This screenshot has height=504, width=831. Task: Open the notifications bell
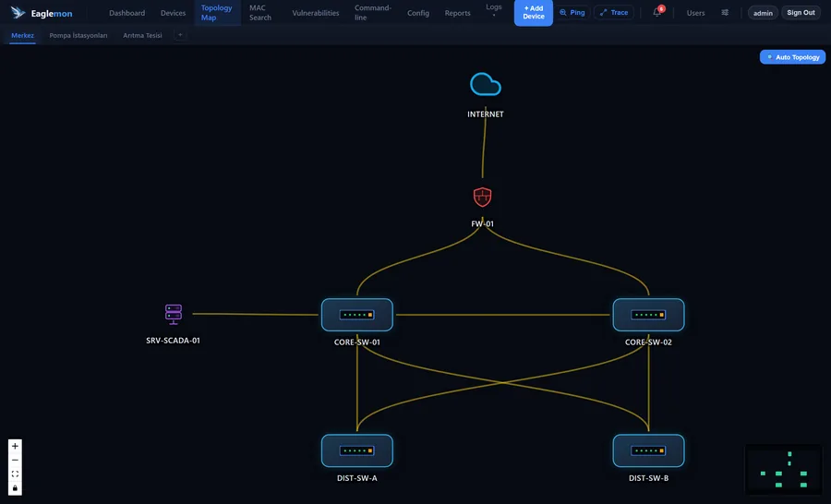tap(657, 12)
